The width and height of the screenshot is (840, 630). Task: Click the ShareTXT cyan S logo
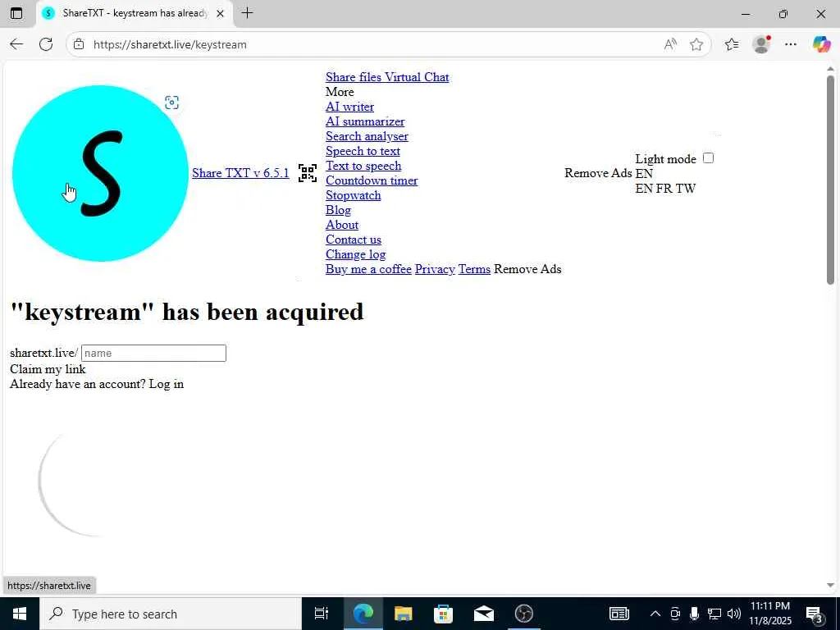tap(100, 173)
